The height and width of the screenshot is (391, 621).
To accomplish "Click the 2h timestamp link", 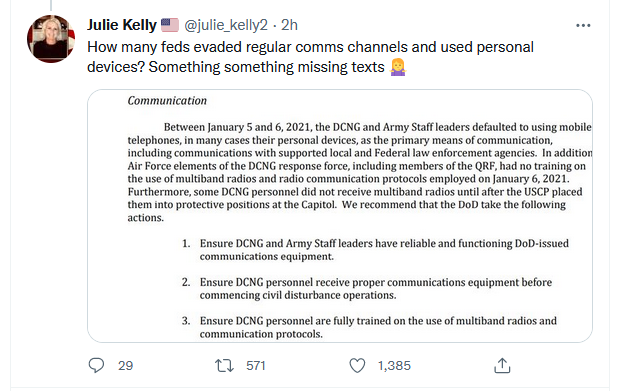I will (x=289, y=25).
